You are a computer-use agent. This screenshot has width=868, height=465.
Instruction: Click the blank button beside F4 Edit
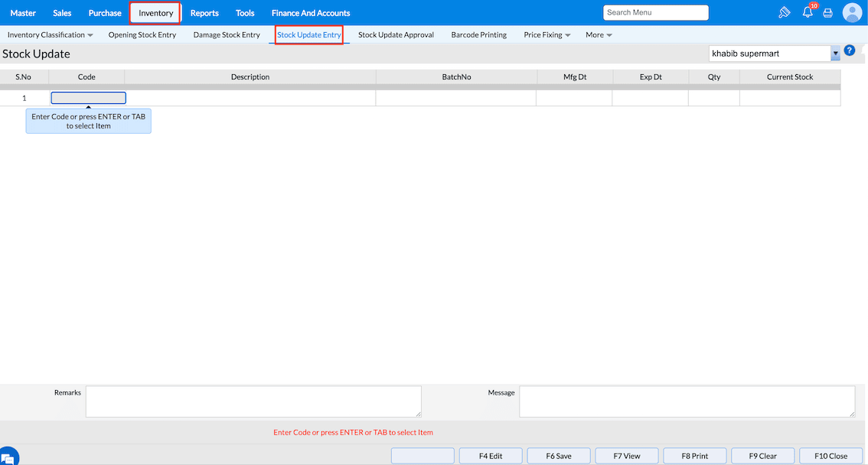tap(423, 456)
